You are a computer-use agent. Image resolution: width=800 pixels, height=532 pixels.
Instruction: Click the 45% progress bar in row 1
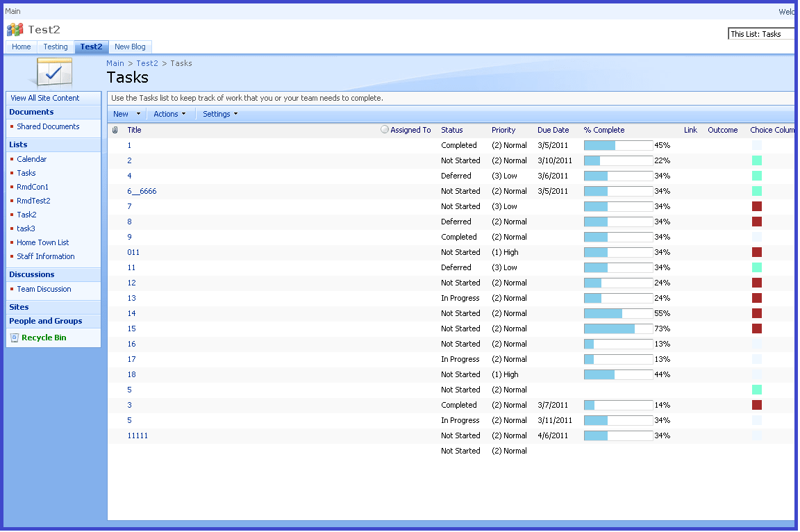pyautogui.click(x=618, y=145)
